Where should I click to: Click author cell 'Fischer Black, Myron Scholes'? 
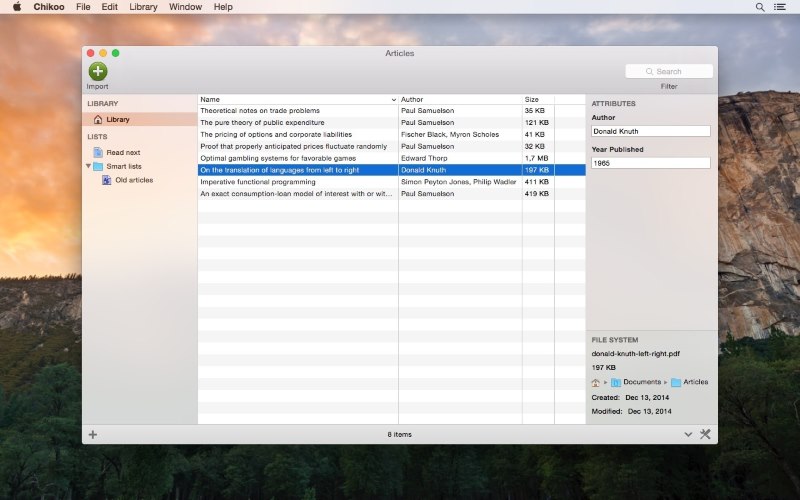pyautogui.click(x=450, y=135)
